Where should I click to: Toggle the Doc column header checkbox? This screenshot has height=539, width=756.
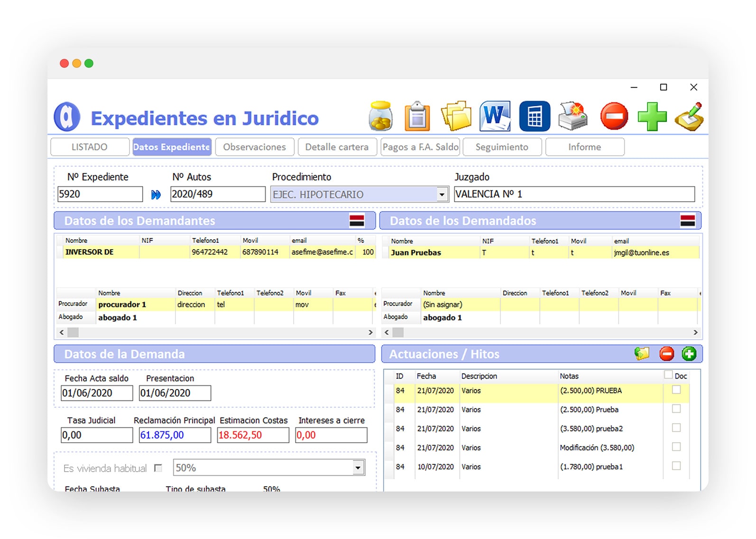(x=668, y=375)
